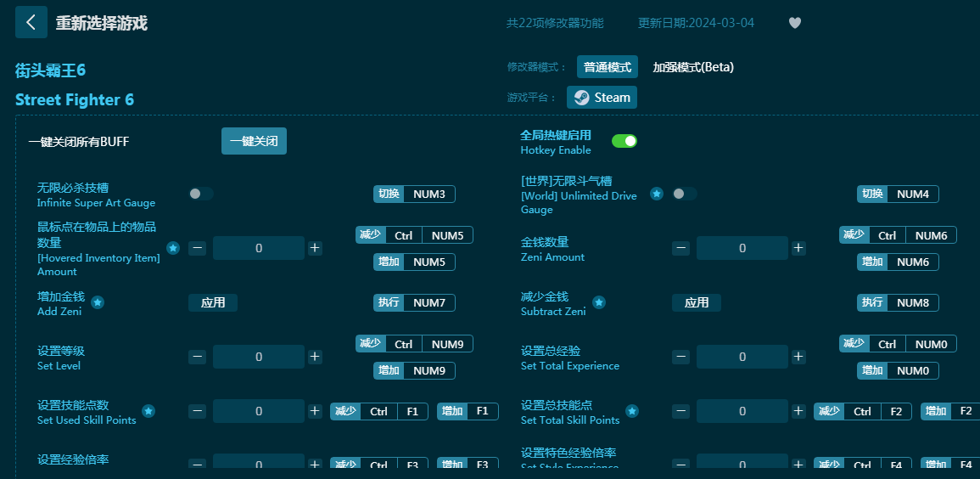Screen dimensions: 980x479
Task: Favorite this trainer with heart icon
Action: tap(794, 23)
